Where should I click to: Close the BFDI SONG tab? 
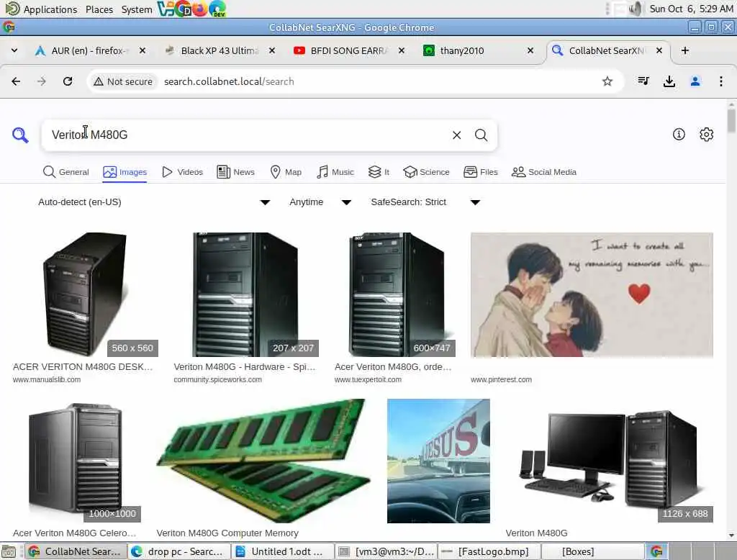402,50
